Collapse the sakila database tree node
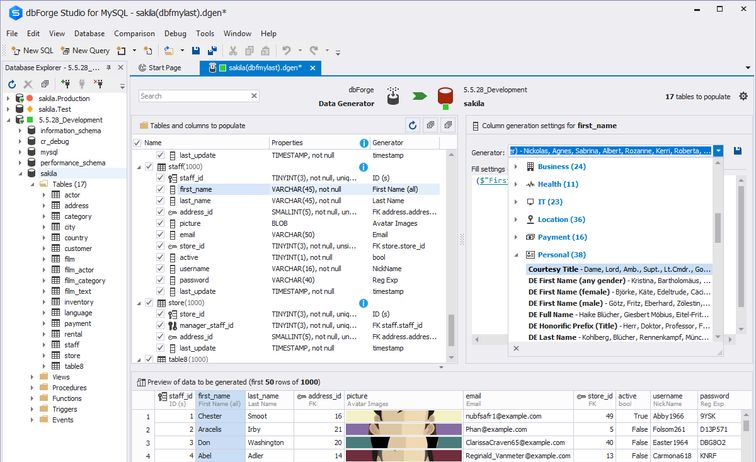The image size is (756, 462). pyautogui.click(x=20, y=174)
